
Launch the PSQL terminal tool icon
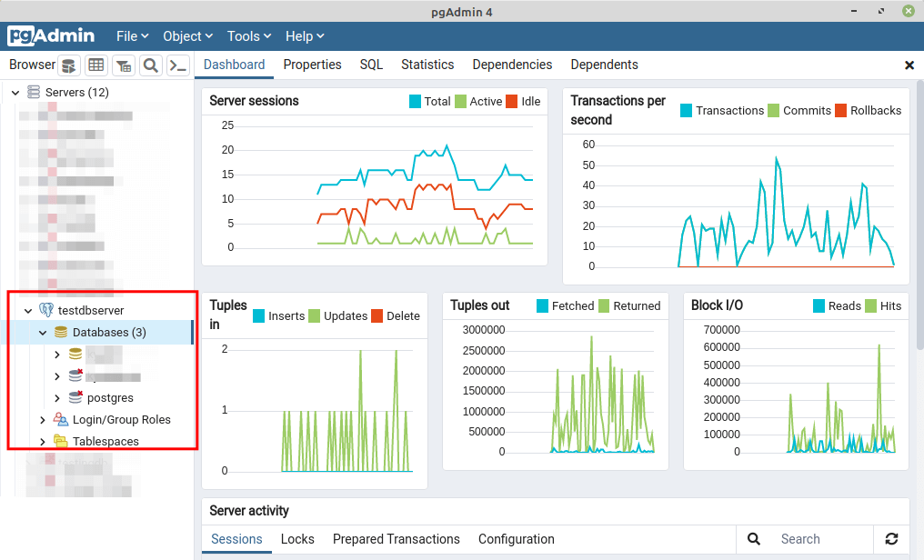pos(178,65)
